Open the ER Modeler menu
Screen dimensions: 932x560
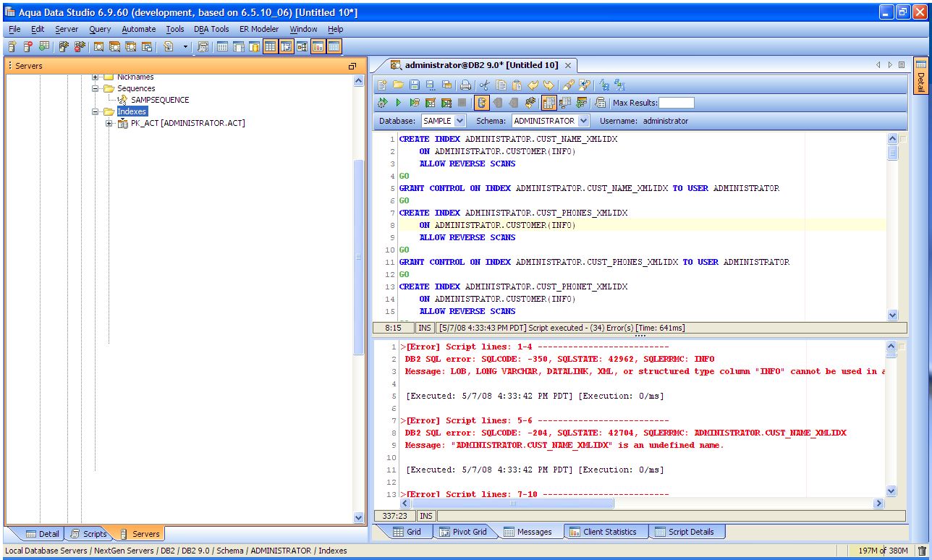(x=259, y=29)
